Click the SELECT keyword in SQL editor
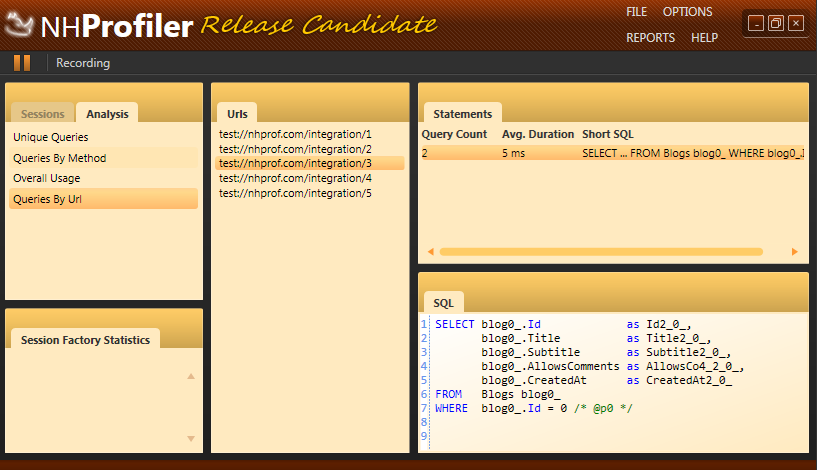 pos(454,324)
